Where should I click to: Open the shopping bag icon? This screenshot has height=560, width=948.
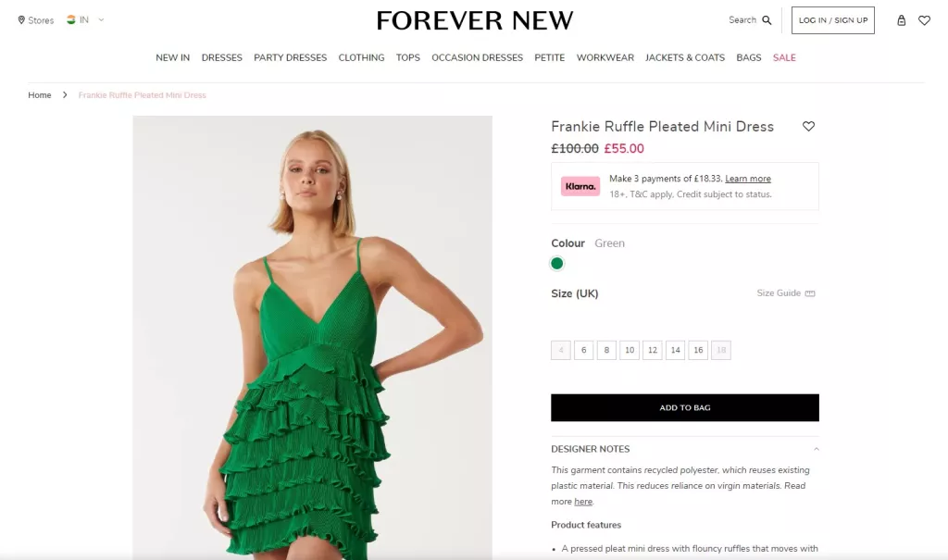coord(901,20)
